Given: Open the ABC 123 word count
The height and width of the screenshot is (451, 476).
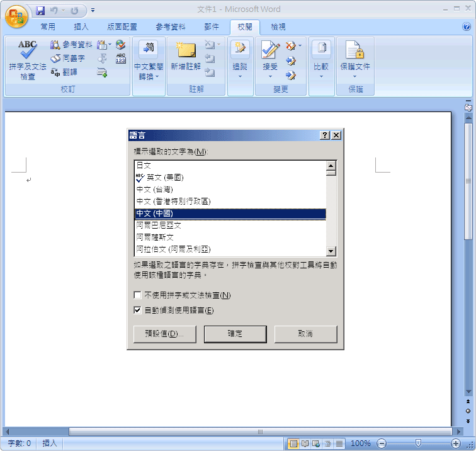Looking at the screenshot, I should [120, 59].
